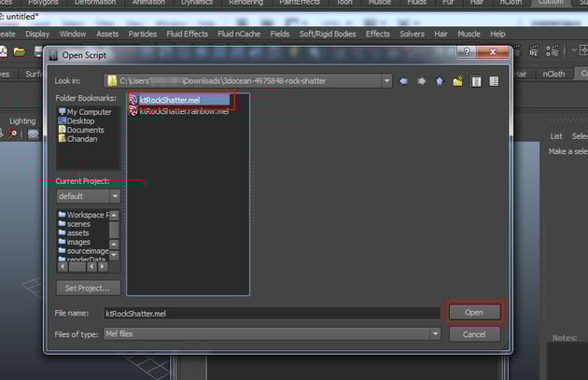This screenshot has height=380, width=588.
Task: Go forward with the right arrow icon
Action: (422, 81)
